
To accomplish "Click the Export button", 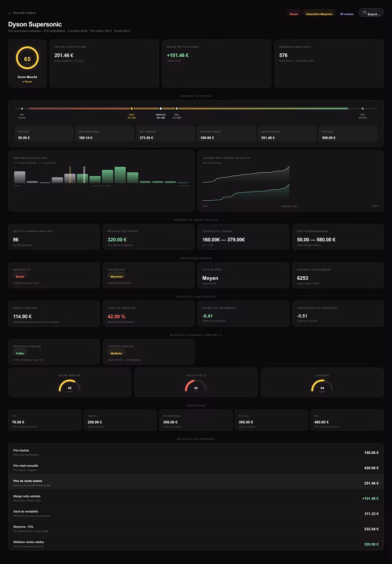I will click(371, 13).
